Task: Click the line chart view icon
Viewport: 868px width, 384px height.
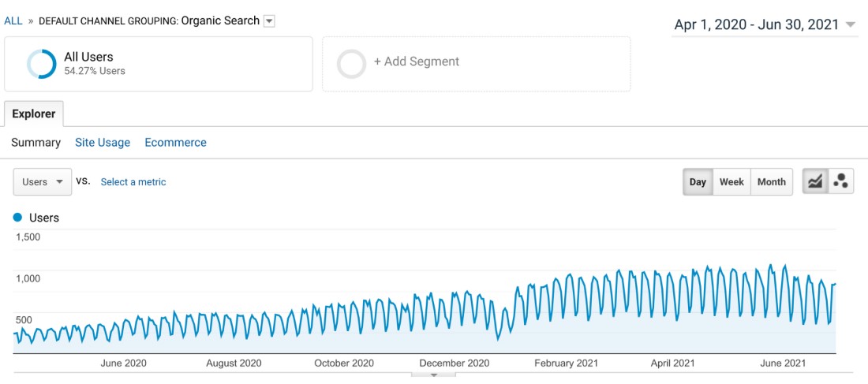Action: tap(815, 181)
